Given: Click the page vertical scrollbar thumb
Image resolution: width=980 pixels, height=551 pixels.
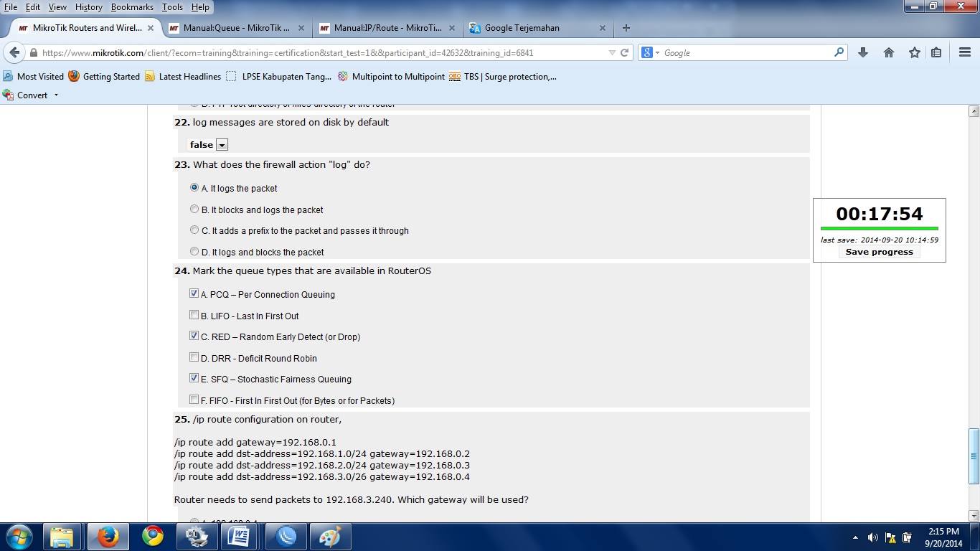Looking at the screenshot, I should 974,456.
